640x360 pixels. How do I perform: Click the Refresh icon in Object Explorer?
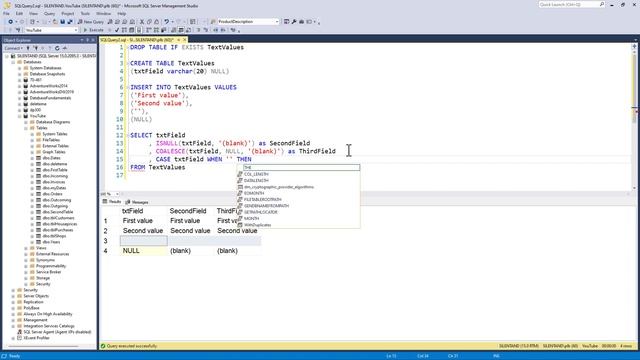pos(57,48)
